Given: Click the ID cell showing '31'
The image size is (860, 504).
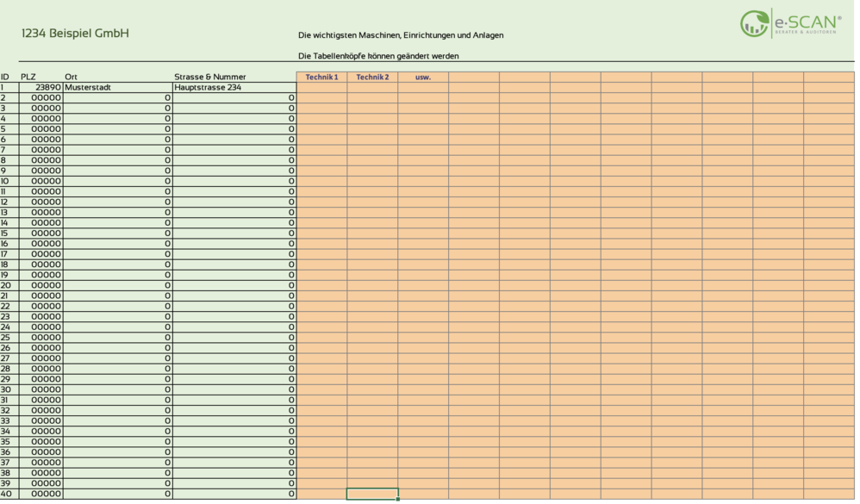Looking at the screenshot, I should pyautogui.click(x=9, y=400).
